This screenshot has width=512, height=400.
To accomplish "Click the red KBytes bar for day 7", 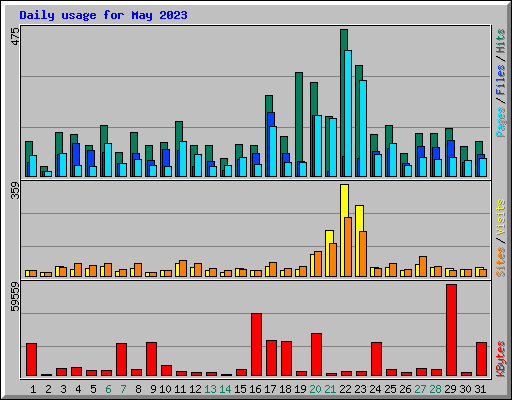I will pos(121,360).
